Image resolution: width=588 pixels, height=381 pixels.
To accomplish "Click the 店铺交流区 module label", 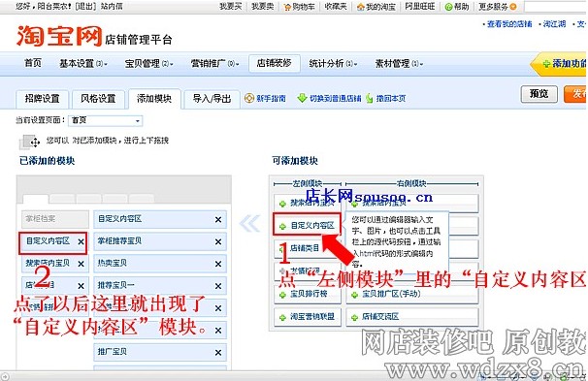I will [380, 317].
